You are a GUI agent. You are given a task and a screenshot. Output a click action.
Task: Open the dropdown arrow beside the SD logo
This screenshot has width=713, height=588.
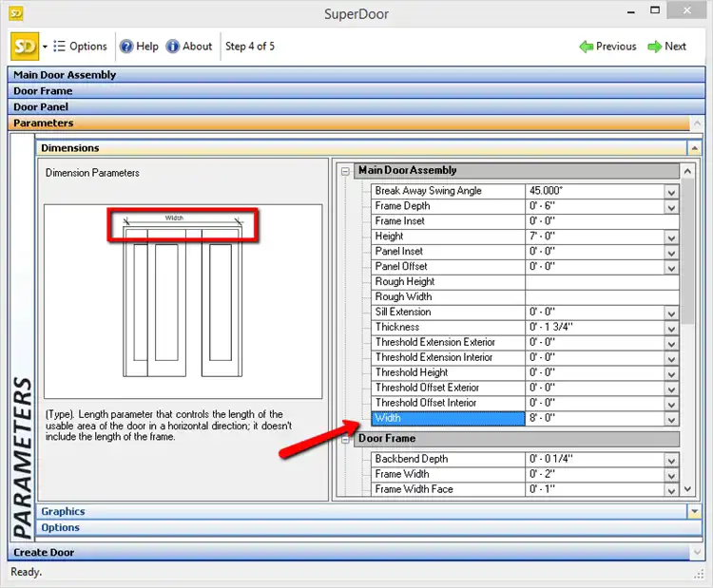tap(45, 47)
